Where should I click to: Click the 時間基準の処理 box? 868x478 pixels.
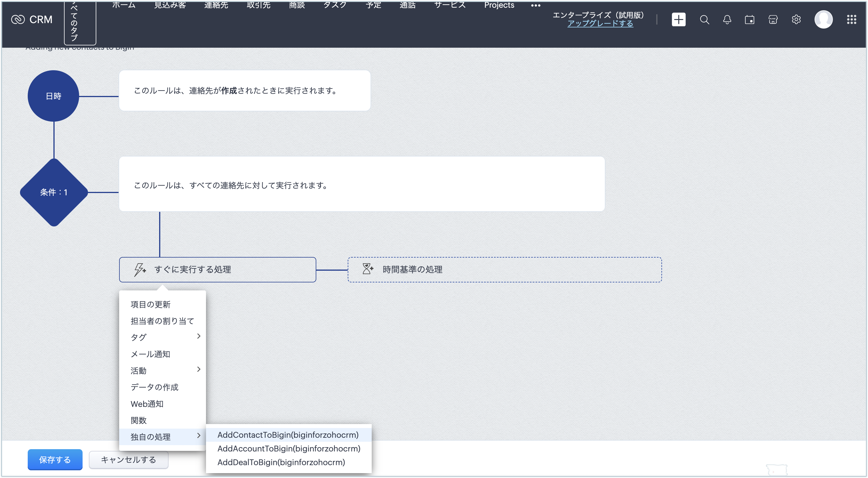coord(504,270)
